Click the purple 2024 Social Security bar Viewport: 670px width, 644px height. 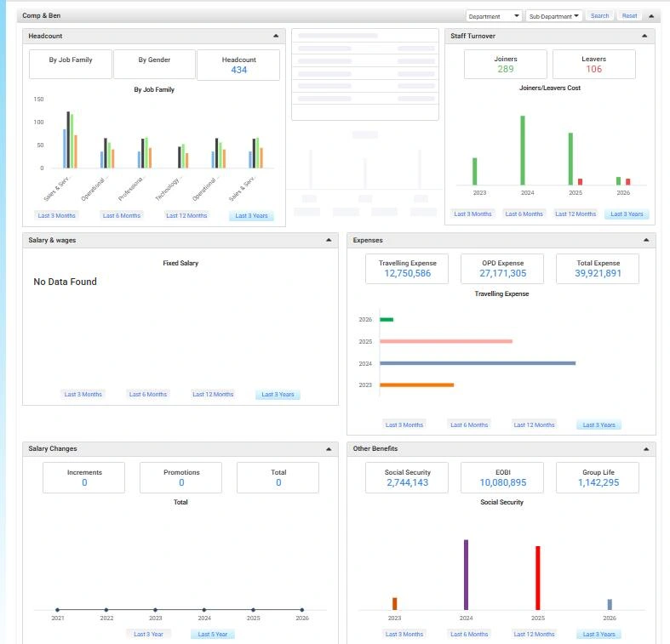[x=466, y=575]
